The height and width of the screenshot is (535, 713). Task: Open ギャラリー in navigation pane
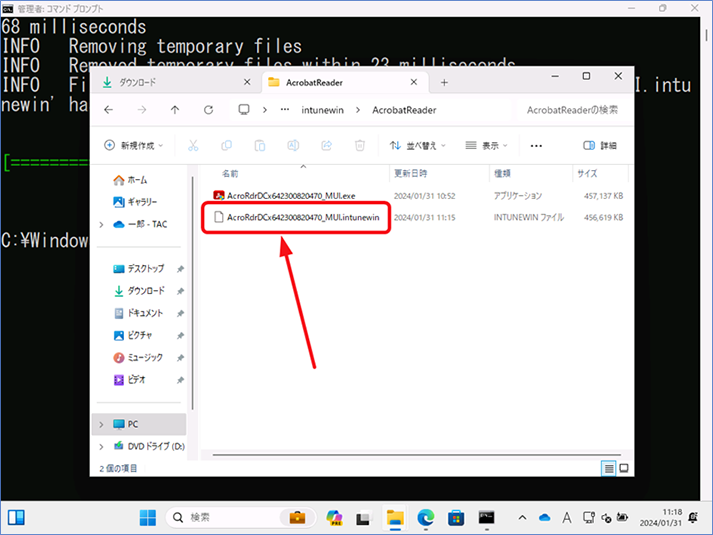tap(135, 202)
